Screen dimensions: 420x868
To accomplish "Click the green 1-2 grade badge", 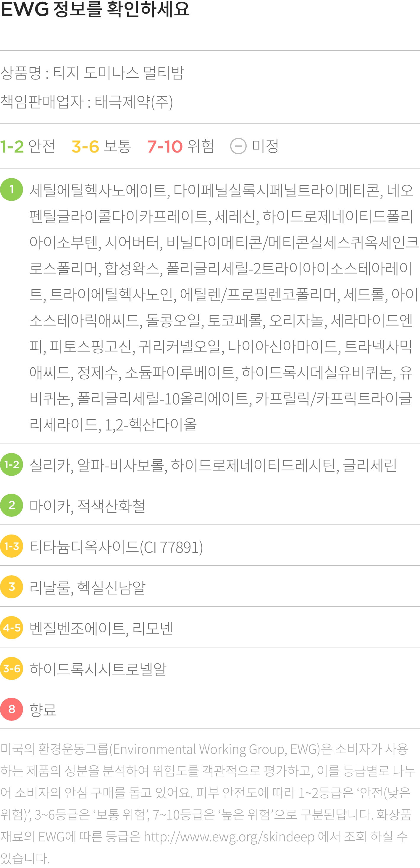I will [12, 465].
